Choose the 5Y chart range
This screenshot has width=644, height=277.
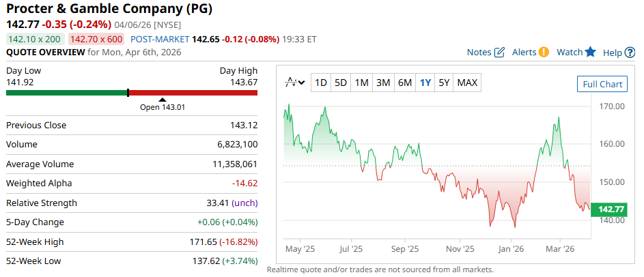[x=444, y=83]
